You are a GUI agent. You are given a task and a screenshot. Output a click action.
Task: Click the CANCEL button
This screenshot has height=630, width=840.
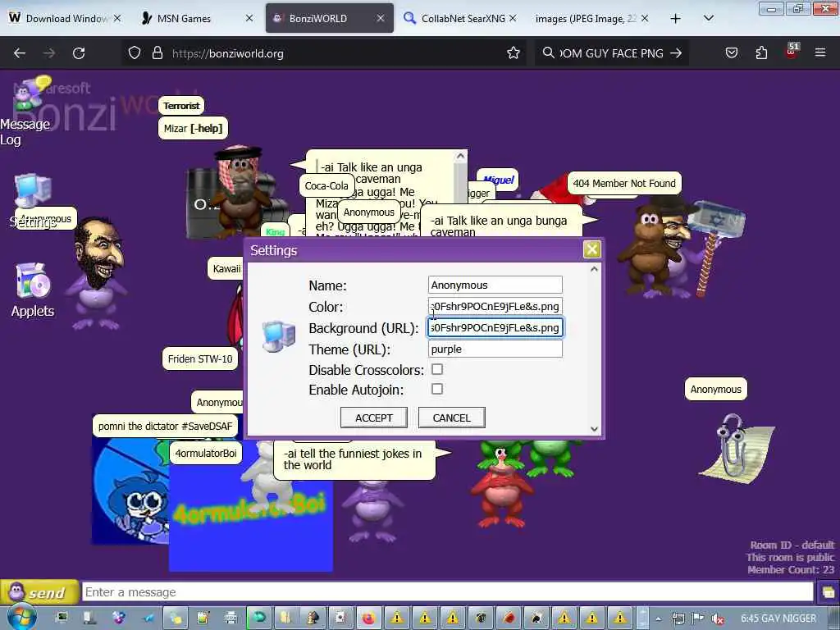point(452,418)
